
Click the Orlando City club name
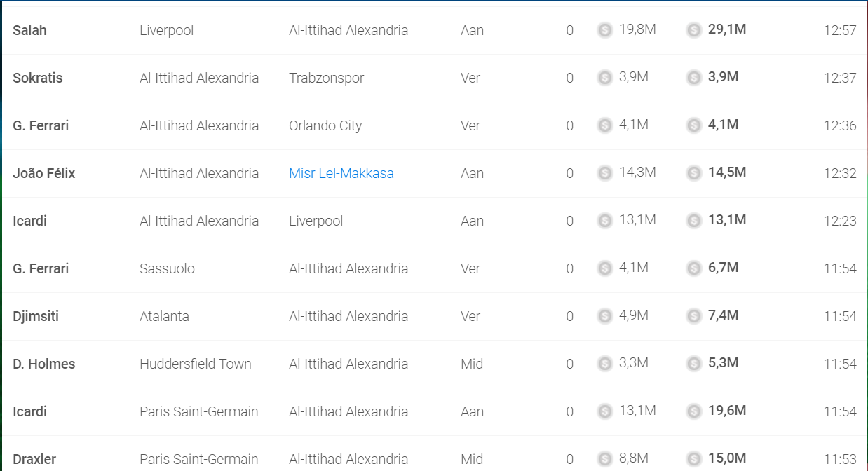pos(325,125)
